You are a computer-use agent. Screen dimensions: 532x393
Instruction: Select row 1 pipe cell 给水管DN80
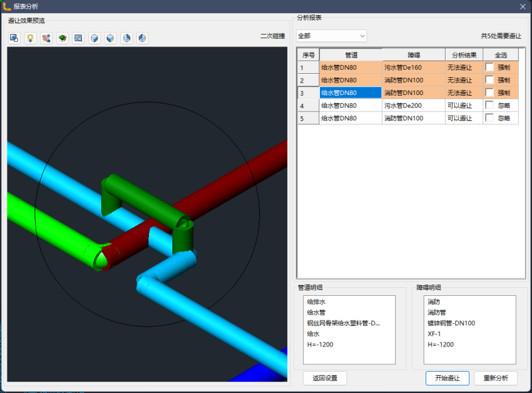pos(351,68)
